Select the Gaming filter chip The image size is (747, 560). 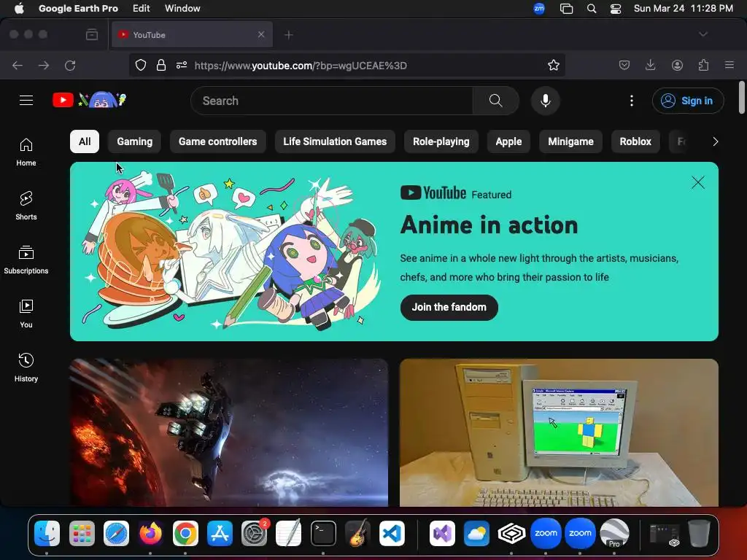[x=135, y=141]
